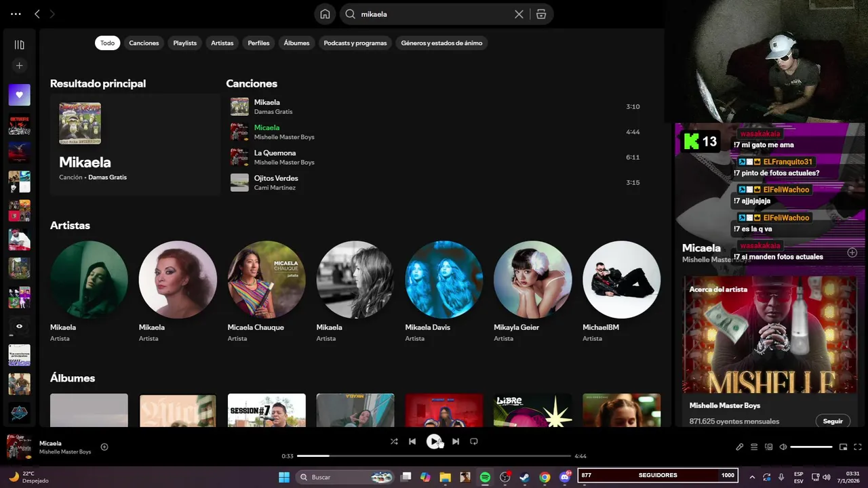Open the play queue icon

(754, 447)
